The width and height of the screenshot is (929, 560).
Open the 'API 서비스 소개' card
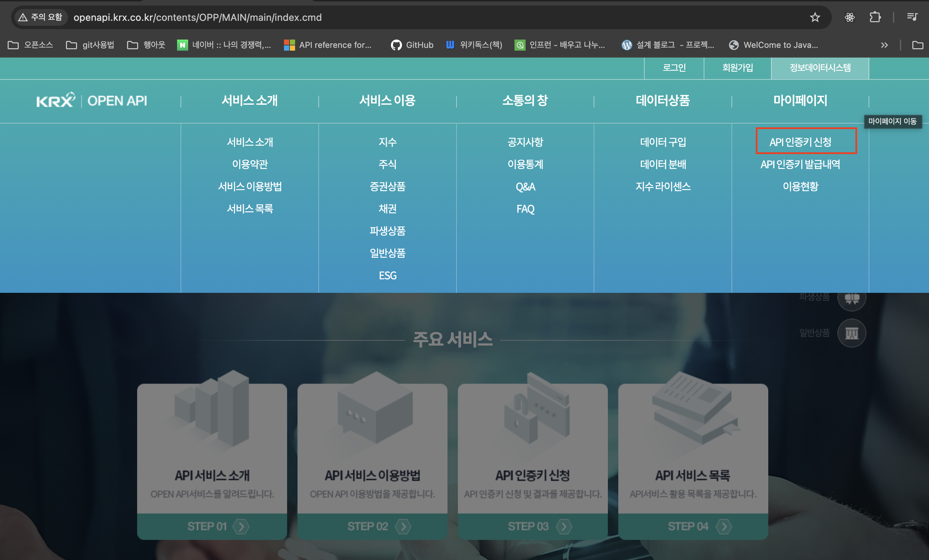(x=212, y=462)
